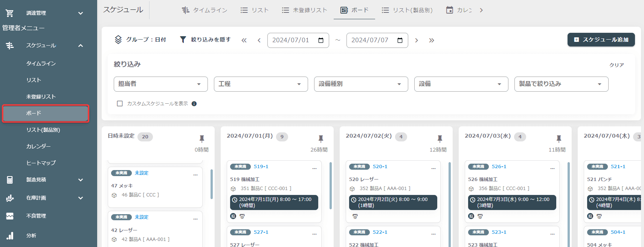This screenshot has height=247, width=644.
Task: Select the ボード tab
Action: coord(354,10)
